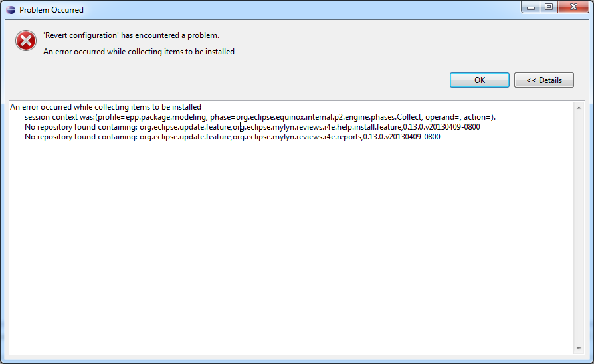Image resolution: width=594 pixels, height=364 pixels.
Task: Click the vertical scrollbar track in details
Action: (x=579, y=228)
